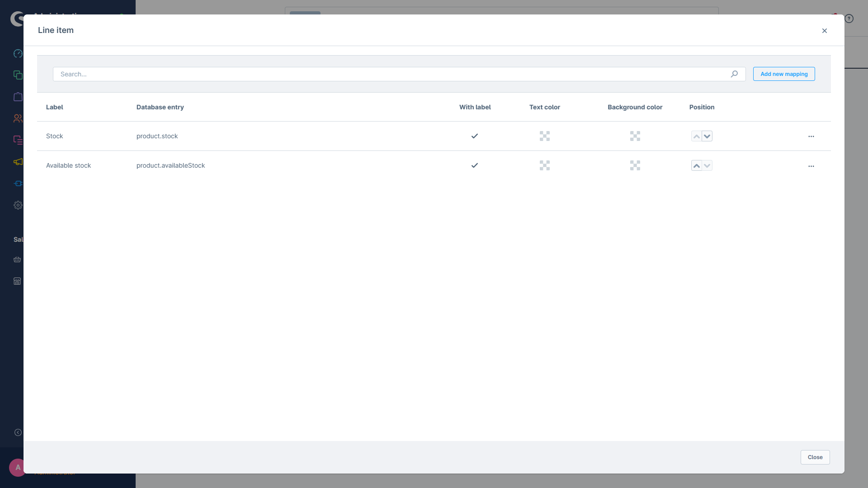This screenshot has height=488, width=868.
Task: Close the Line item modal with X
Action: (825, 31)
